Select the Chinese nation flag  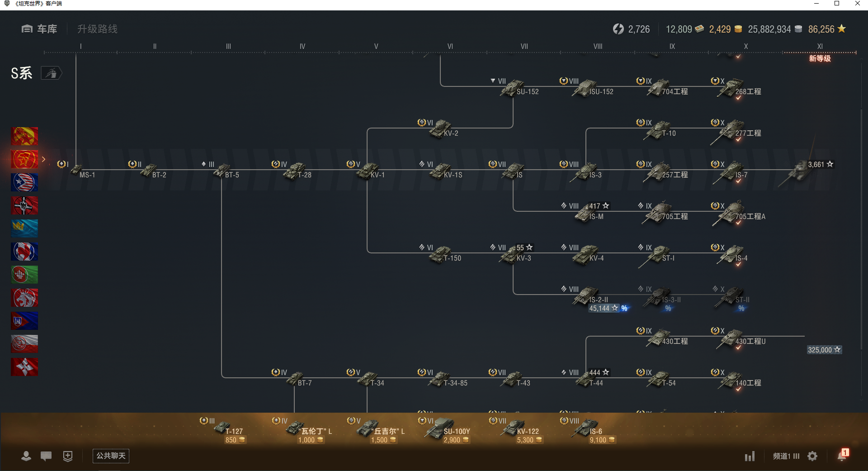(x=24, y=136)
